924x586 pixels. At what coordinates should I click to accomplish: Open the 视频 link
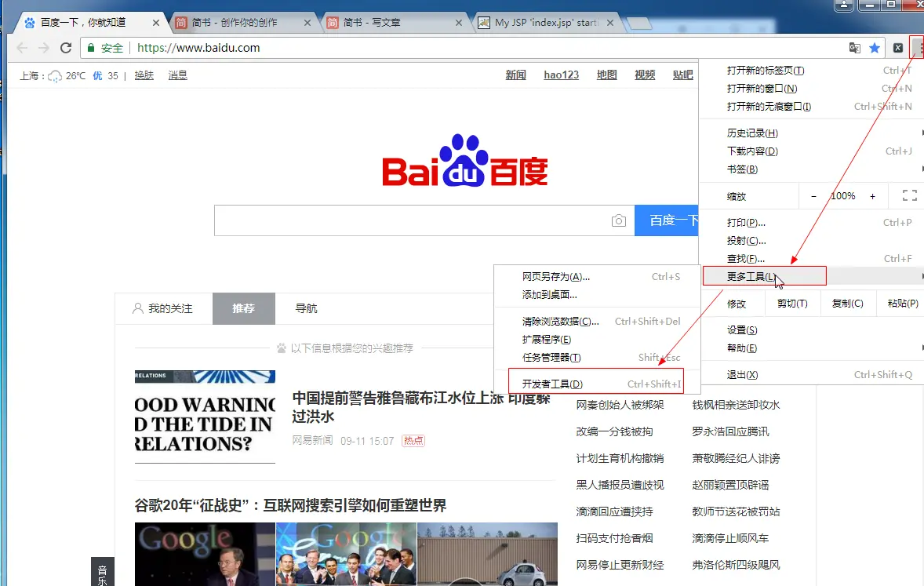click(645, 75)
